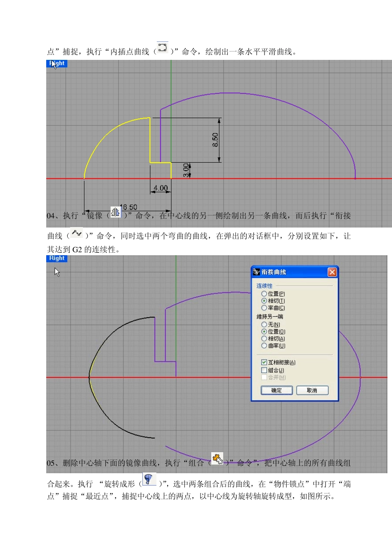Image resolution: width=392 pixels, height=555 pixels.
Task: Click the 衔接曲线 dialog title icon
Action: (x=256, y=272)
